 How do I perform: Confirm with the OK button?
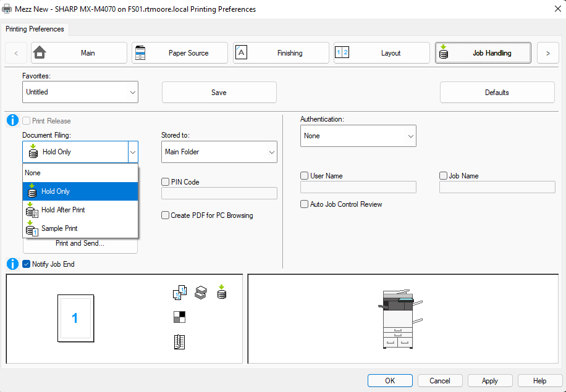pyautogui.click(x=390, y=381)
